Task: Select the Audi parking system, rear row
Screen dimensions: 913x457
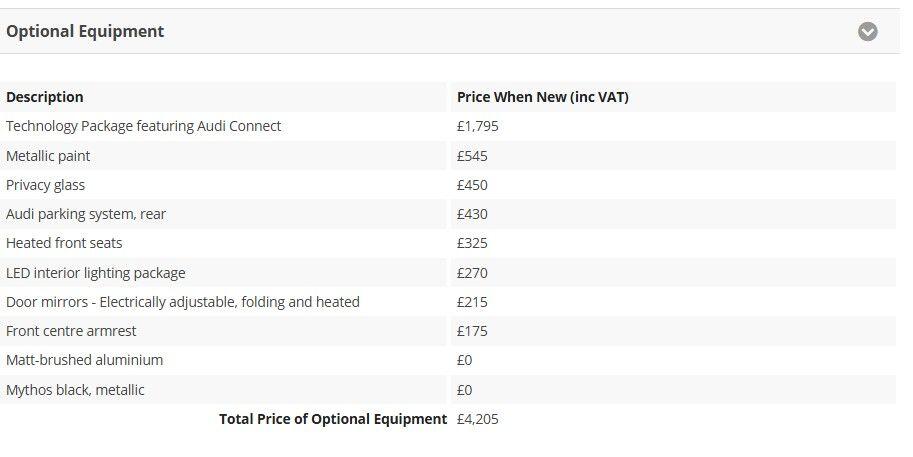Action: point(448,214)
